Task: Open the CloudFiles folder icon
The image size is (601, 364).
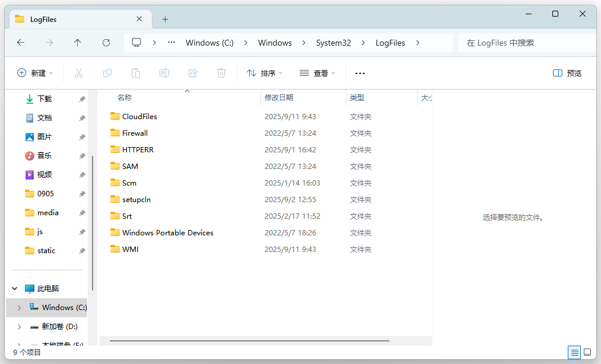Action: pyautogui.click(x=115, y=116)
